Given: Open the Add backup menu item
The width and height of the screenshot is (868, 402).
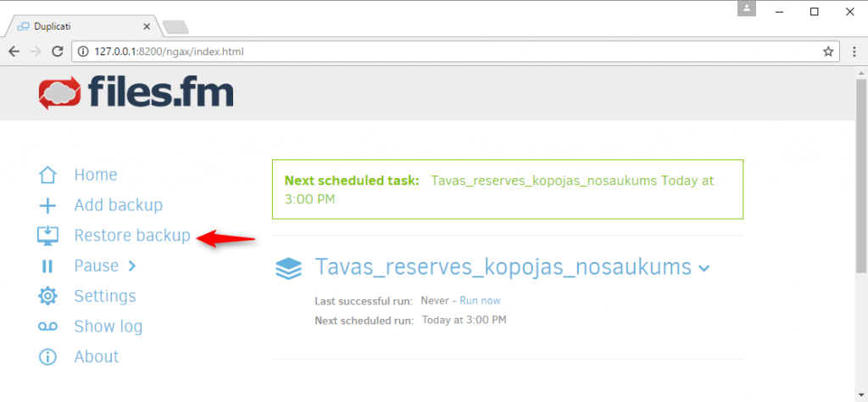Looking at the screenshot, I should (119, 205).
